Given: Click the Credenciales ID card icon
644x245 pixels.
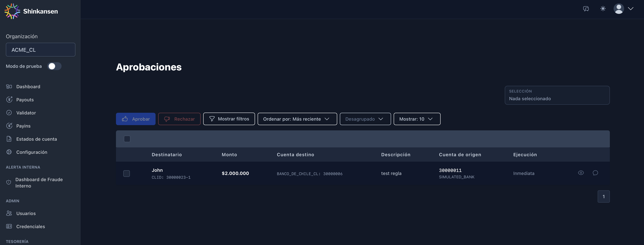Looking at the screenshot, I should click(9, 226).
